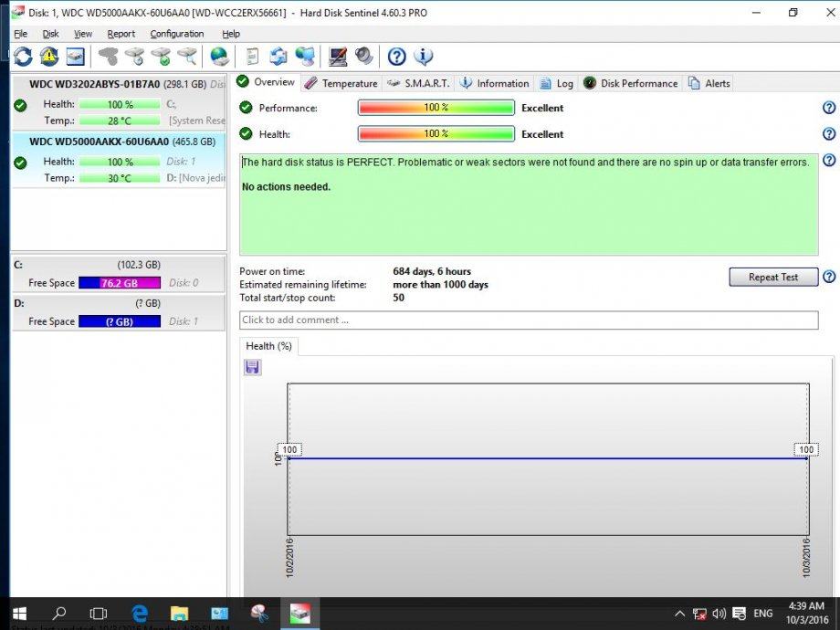This screenshot has width=840, height=630.
Task: Switch to the Temperature tab
Action: [341, 84]
